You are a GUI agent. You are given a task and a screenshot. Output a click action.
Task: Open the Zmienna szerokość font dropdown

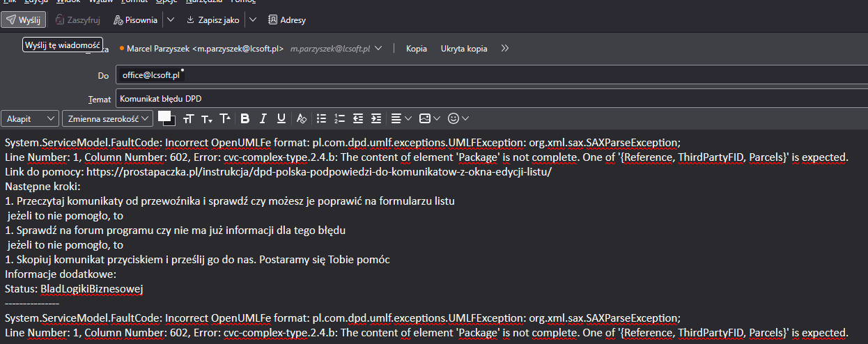point(107,119)
